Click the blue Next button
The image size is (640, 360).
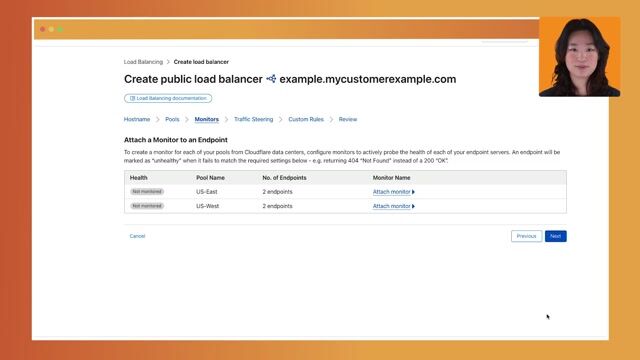[556, 236]
